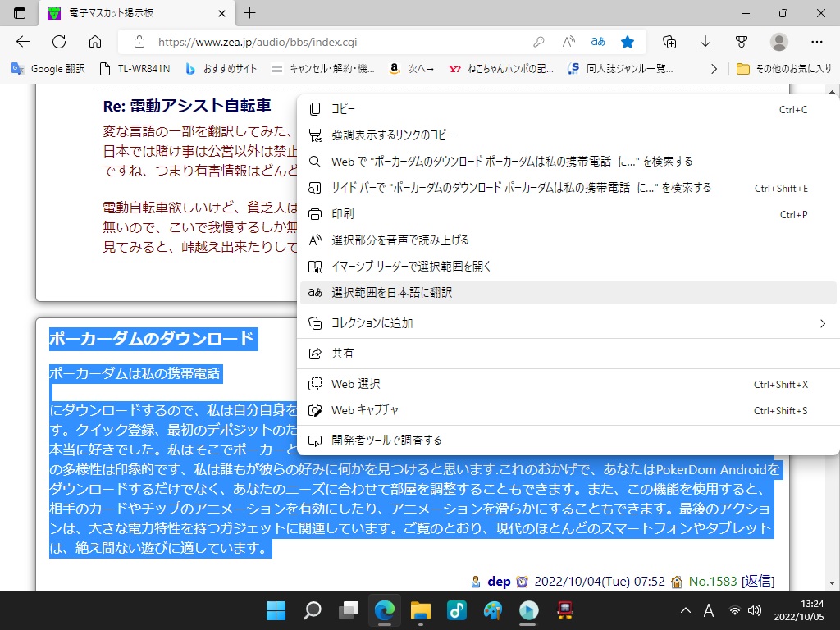Open the Collections toolbar icon
Screen dimensions: 840x630
pos(669,42)
